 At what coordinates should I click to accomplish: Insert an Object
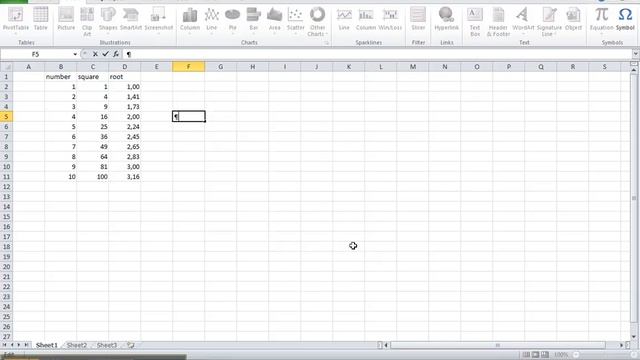573,20
